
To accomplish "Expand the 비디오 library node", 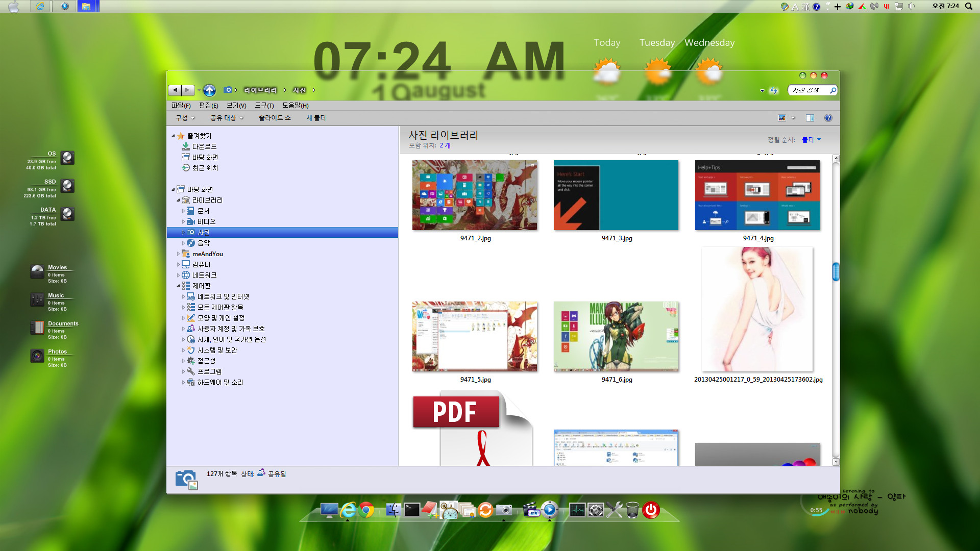I will (183, 221).
